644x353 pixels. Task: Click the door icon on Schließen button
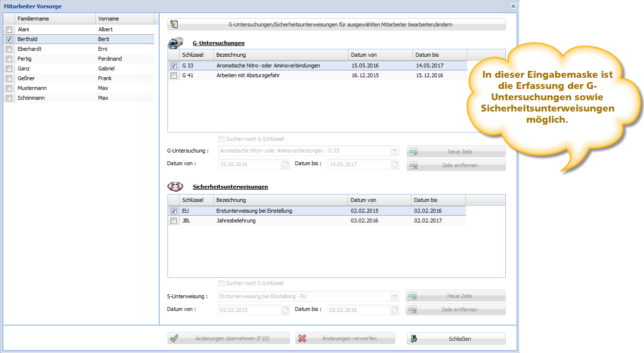click(414, 338)
